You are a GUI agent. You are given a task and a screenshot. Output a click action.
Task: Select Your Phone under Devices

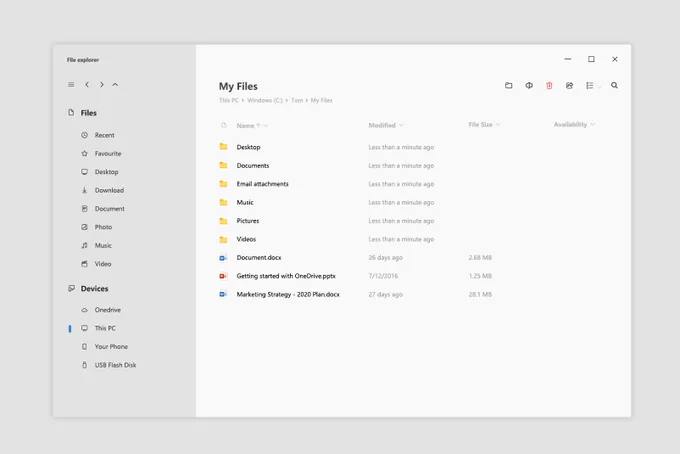coord(105,346)
